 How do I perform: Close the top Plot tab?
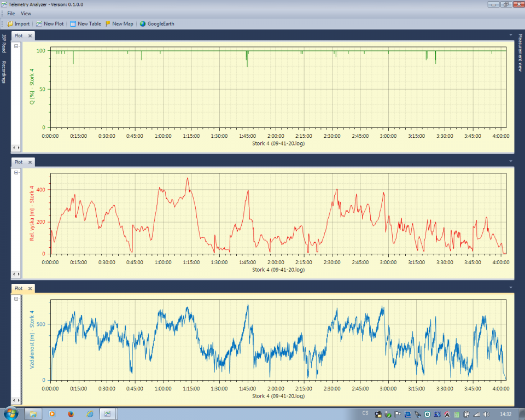pyautogui.click(x=30, y=36)
